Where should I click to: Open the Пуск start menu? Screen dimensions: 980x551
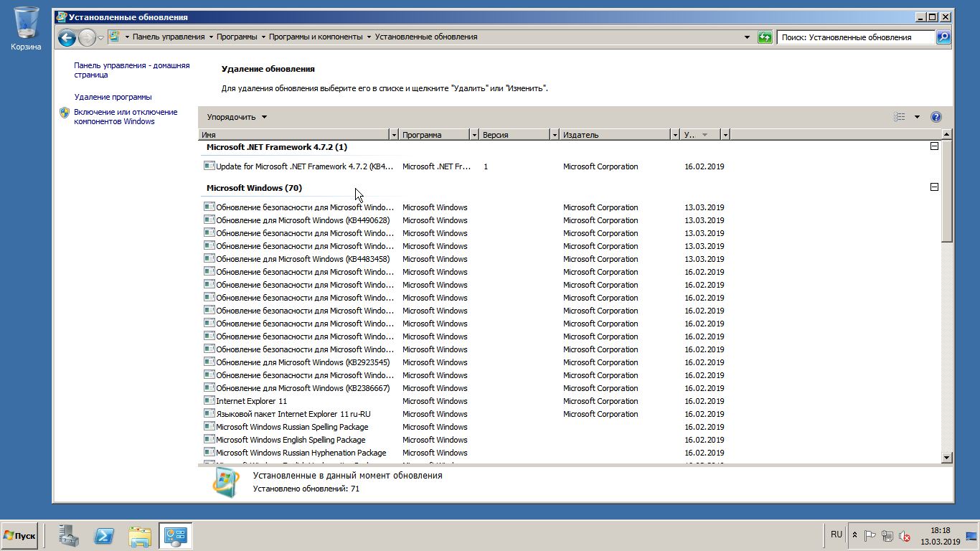click(20, 536)
